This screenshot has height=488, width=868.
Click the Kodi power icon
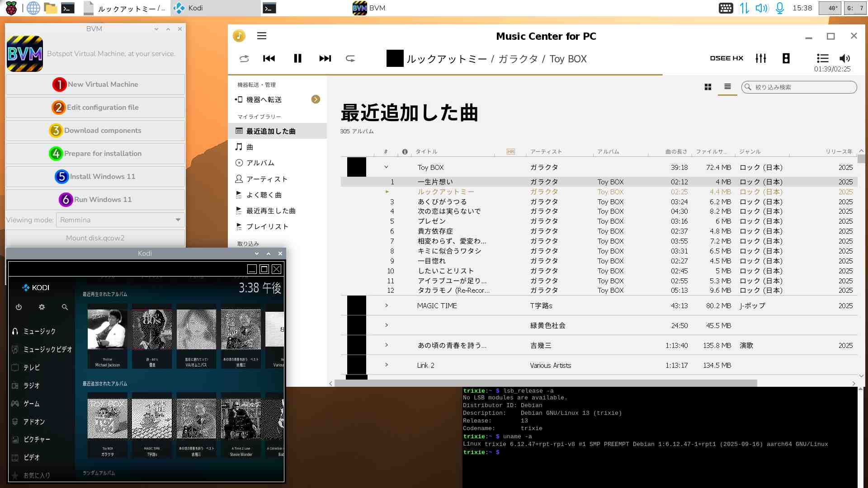click(19, 307)
